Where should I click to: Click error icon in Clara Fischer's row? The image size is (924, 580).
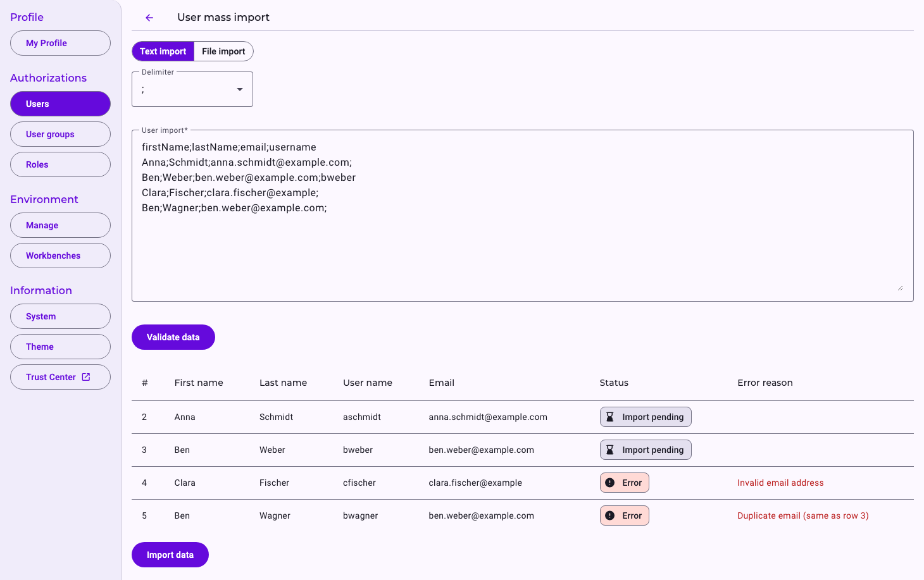[610, 483]
